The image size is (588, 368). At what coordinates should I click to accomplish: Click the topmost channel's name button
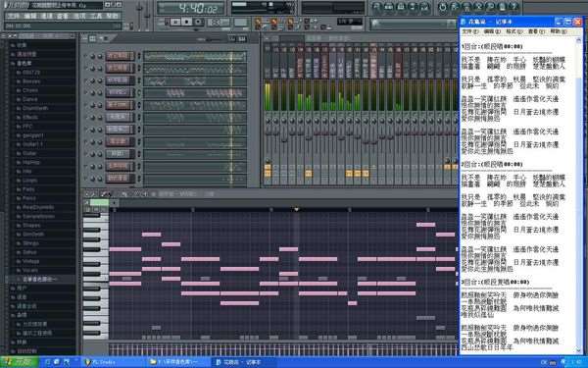120,56
